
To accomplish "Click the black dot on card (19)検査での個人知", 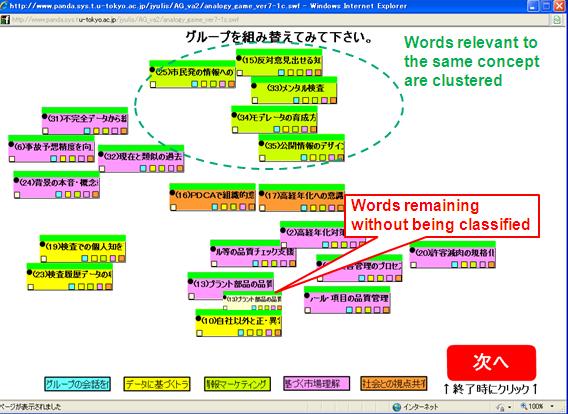I will click(x=42, y=244).
